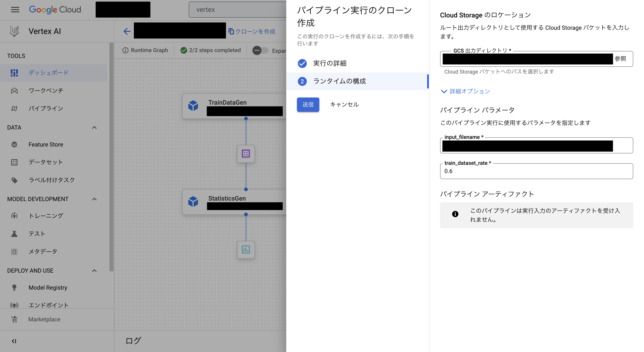This screenshot has height=352, width=644.
Task: Click the Marketplace cart icon
Action: pos(14,319)
